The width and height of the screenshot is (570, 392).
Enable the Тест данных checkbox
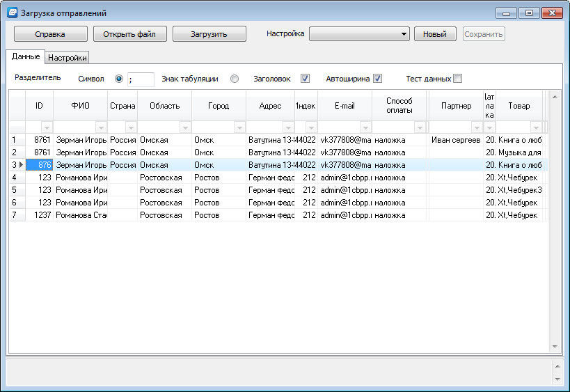click(x=457, y=79)
